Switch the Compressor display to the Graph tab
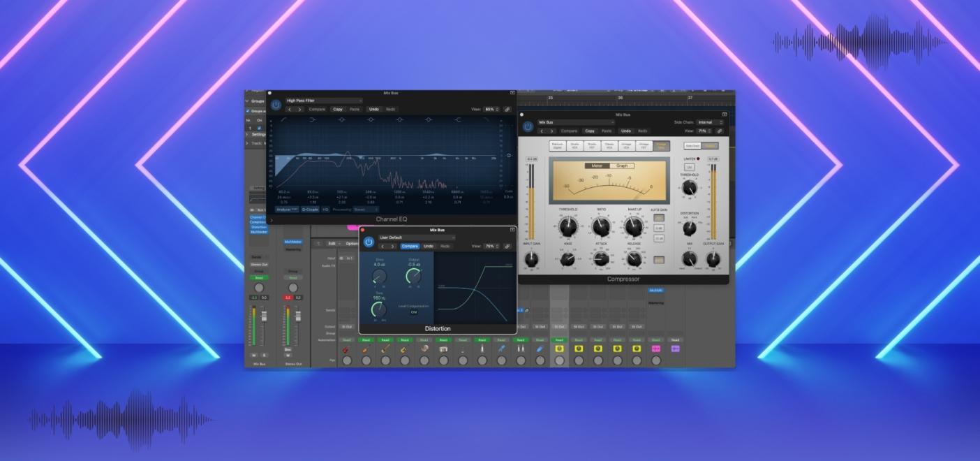The height and width of the screenshot is (461, 980). 621,166
